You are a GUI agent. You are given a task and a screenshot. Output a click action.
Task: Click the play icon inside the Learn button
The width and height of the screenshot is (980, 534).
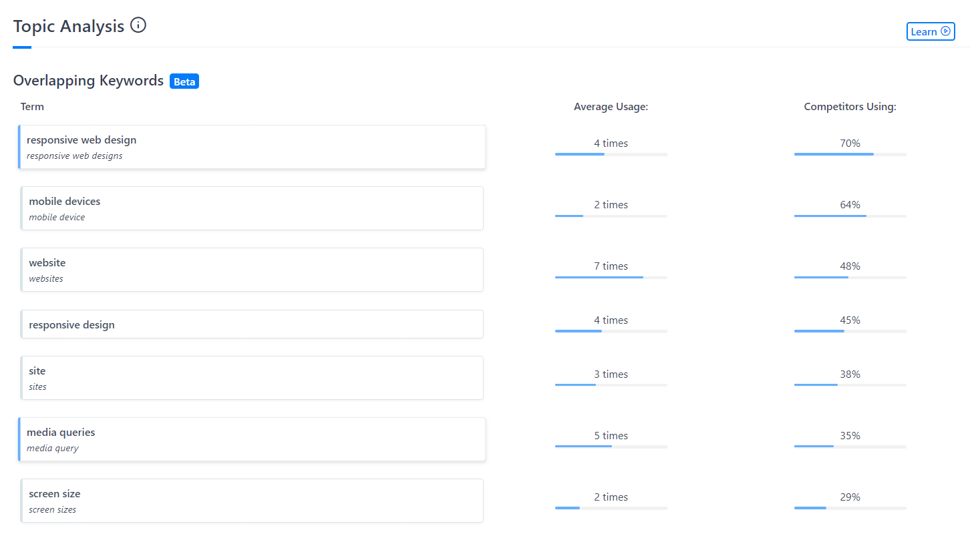[947, 31]
